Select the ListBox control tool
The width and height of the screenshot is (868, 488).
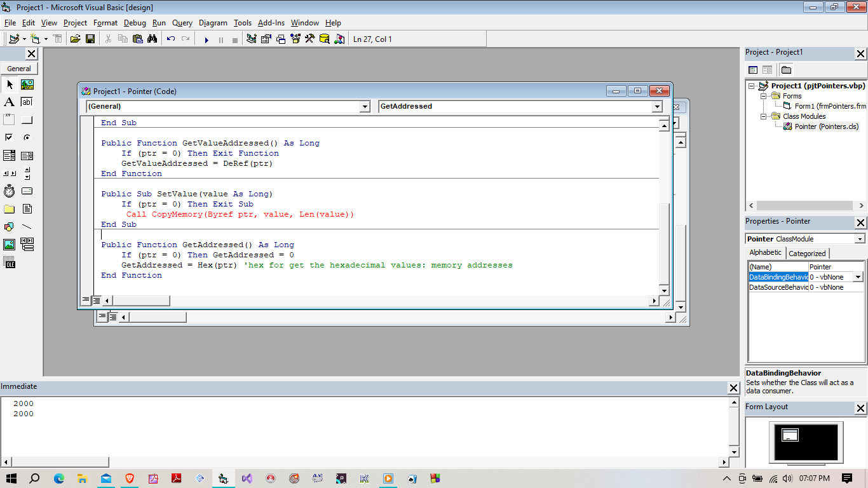click(x=27, y=156)
